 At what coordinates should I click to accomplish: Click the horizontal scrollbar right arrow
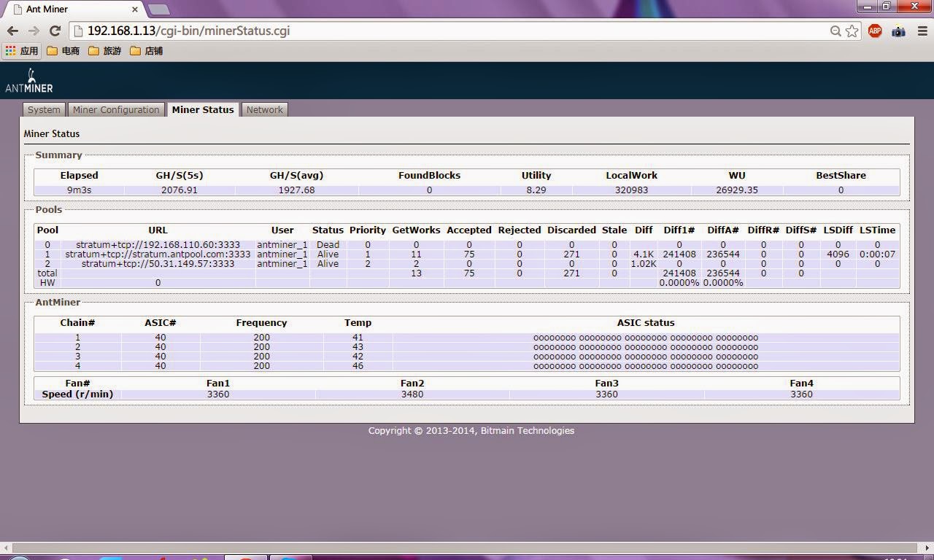tap(928, 548)
